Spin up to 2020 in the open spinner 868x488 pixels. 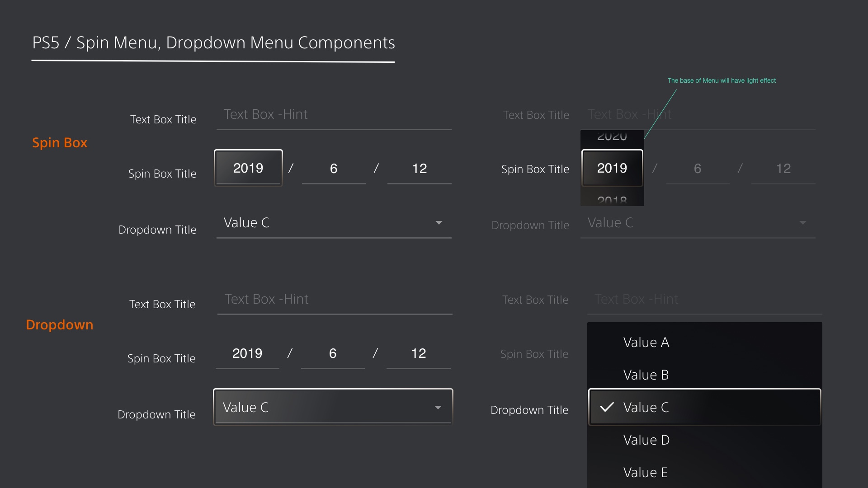(x=612, y=137)
